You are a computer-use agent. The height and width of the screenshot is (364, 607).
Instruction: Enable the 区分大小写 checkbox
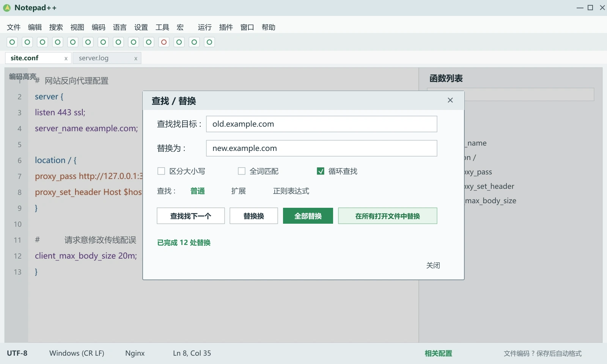(161, 171)
